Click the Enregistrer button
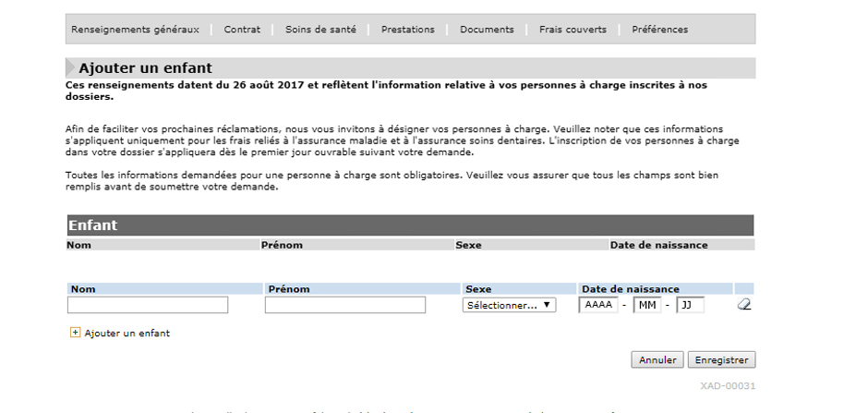The height and width of the screenshot is (413, 868). pos(721,359)
